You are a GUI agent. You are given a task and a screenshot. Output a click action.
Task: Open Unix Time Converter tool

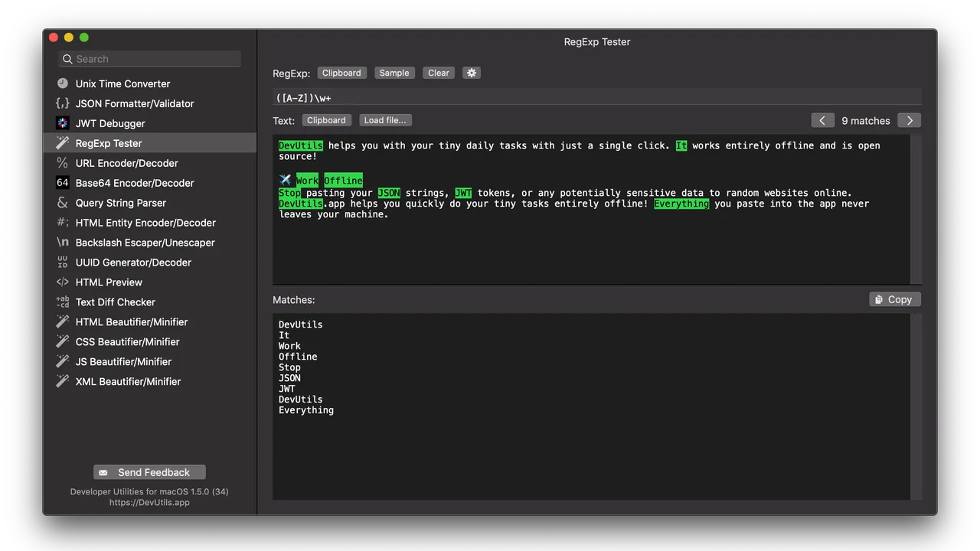point(149,83)
